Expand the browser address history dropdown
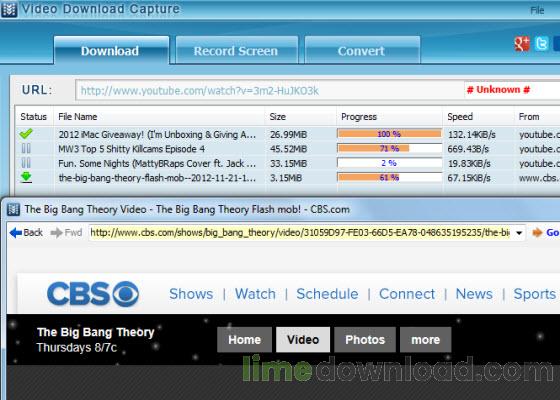560x400 pixels. click(x=519, y=233)
